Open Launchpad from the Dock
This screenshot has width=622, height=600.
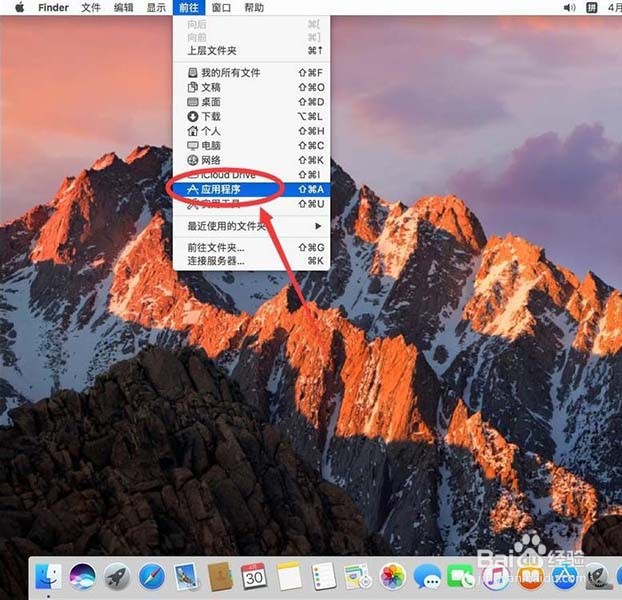(x=117, y=576)
